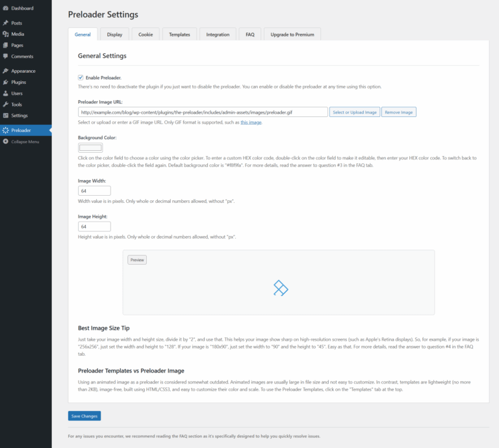Click the diamond preloader image in preview
499x448 pixels.
click(281, 288)
